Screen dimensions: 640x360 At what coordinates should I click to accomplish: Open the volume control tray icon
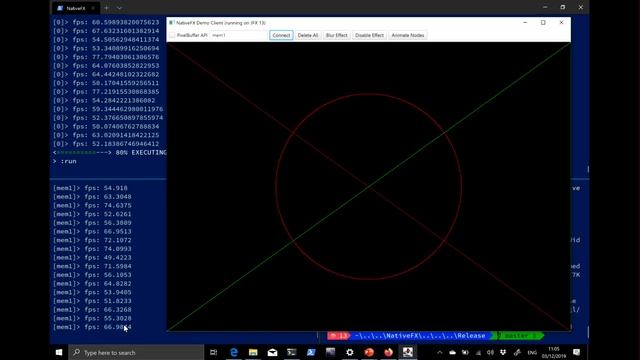point(490,352)
